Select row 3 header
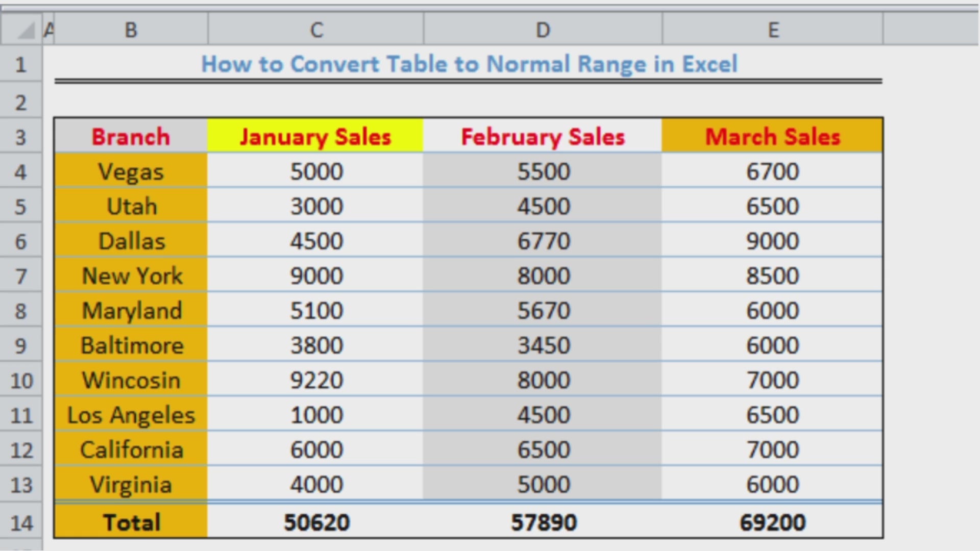The height and width of the screenshot is (551, 980). pyautogui.click(x=20, y=137)
